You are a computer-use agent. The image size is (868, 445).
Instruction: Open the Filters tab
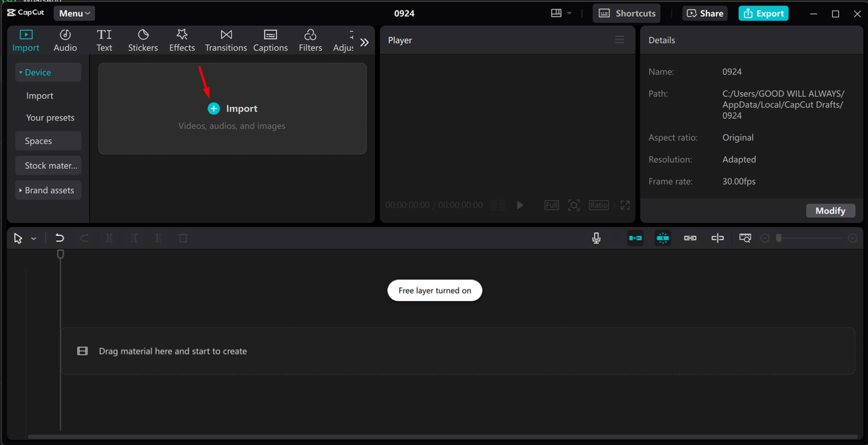[x=311, y=41]
